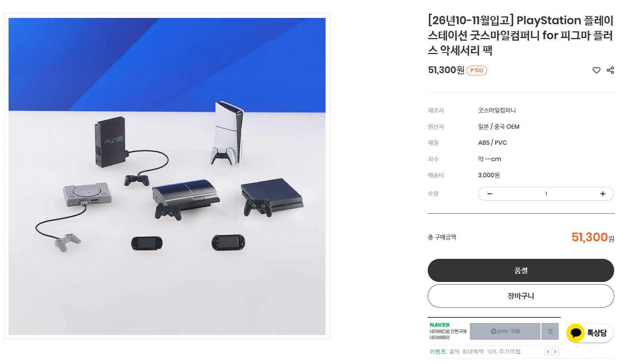Click the 네이버페이 label text
Screen dimensions: 628x364
(440, 338)
